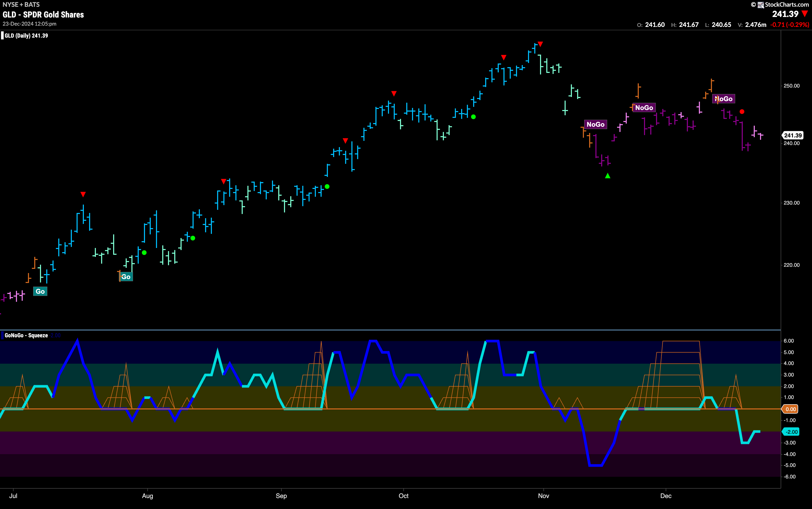
Task: Click the open value 241.60
Action: click(655, 25)
